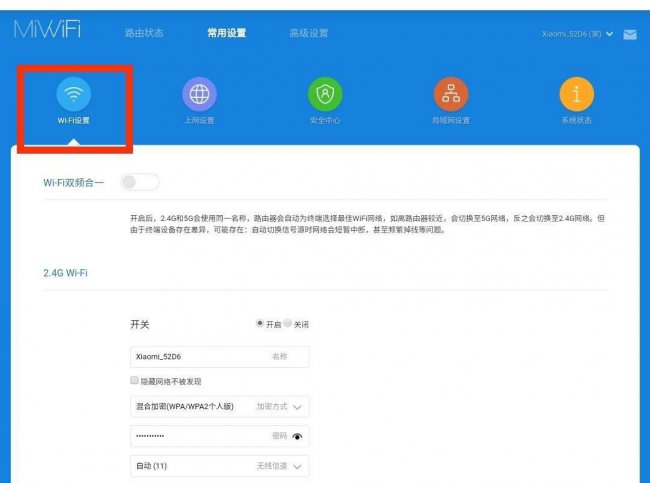Switch to the 路由状态 tab
Viewport: 650px width, 483px height.
click(x=144, y=33)
